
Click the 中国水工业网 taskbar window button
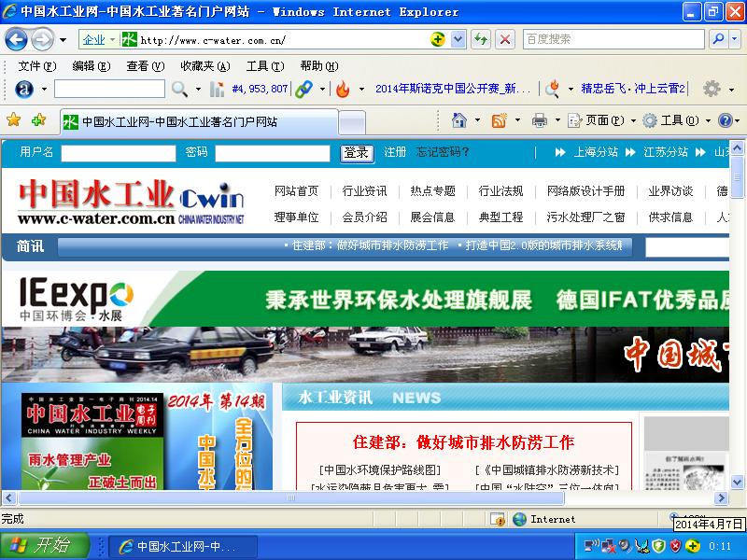(183, 546)
